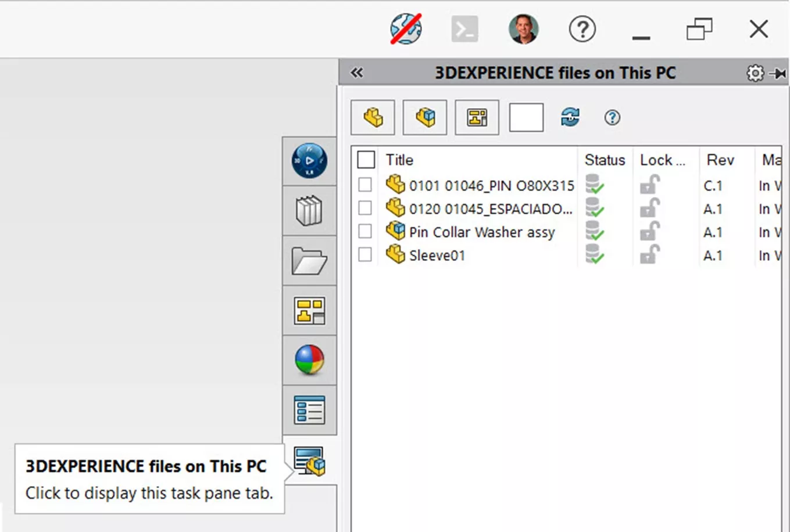Click status icon for 0120 01045_ESPACIADO row
This screenshot has height=532, width=790.
click(x=594, y=207)
